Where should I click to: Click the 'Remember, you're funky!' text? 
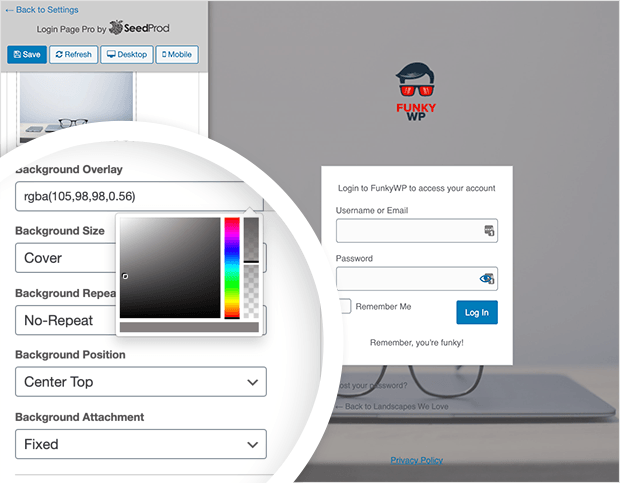417,343
